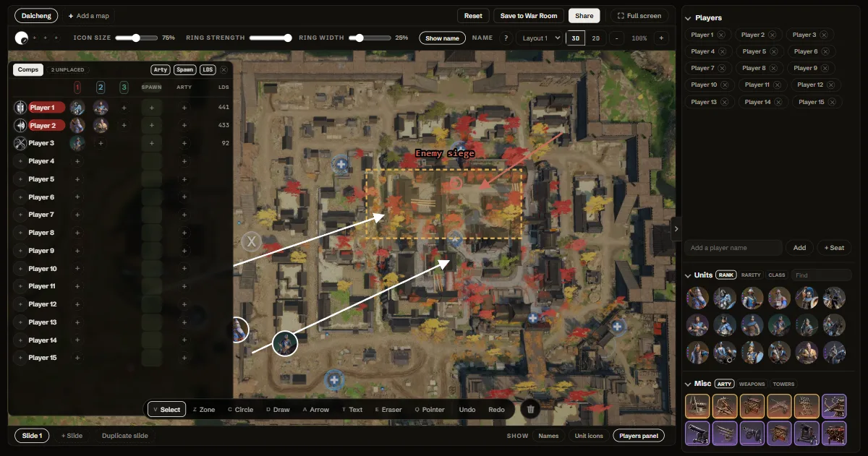Click the help question mark button
Image resolution: width=868 pixels, height=456 pixels.
point(506,38)
